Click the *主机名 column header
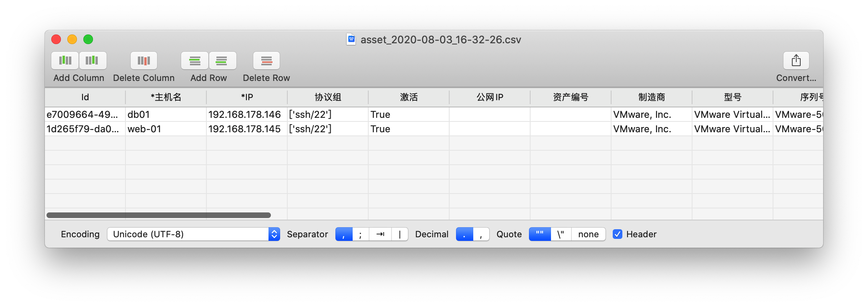The width and height of the screenshot is (868, 307). pyautogui.click(x=166, y=97)
